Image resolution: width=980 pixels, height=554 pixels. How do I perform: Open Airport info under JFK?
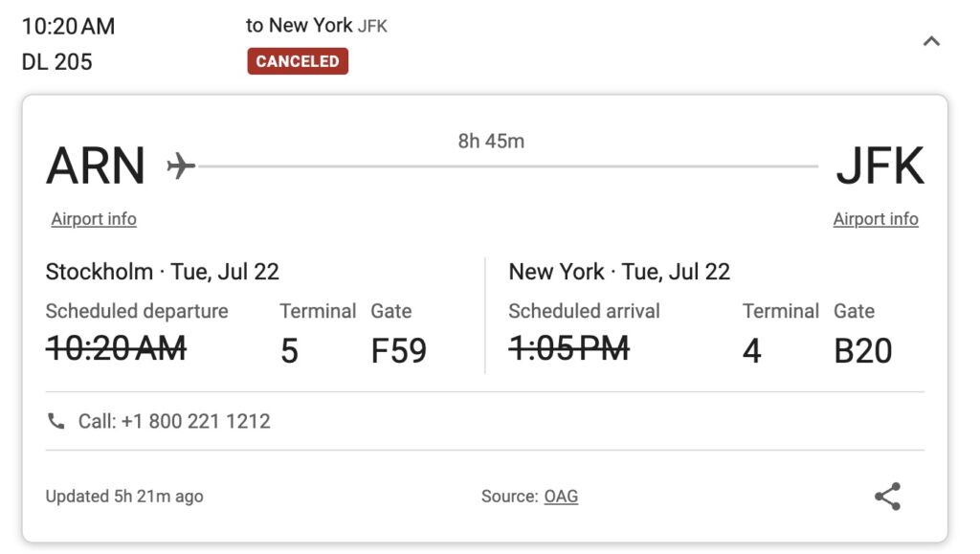876,218
